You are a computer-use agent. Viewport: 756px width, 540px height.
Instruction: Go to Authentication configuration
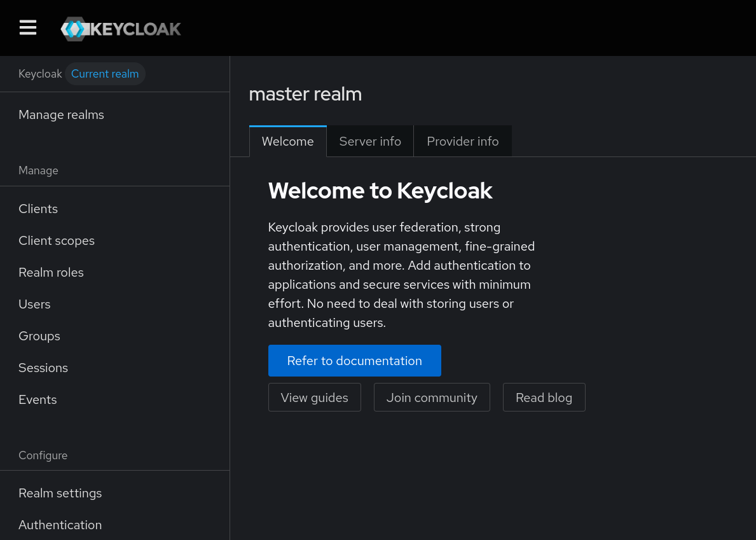pyautogui.click(x=60, y=525)
